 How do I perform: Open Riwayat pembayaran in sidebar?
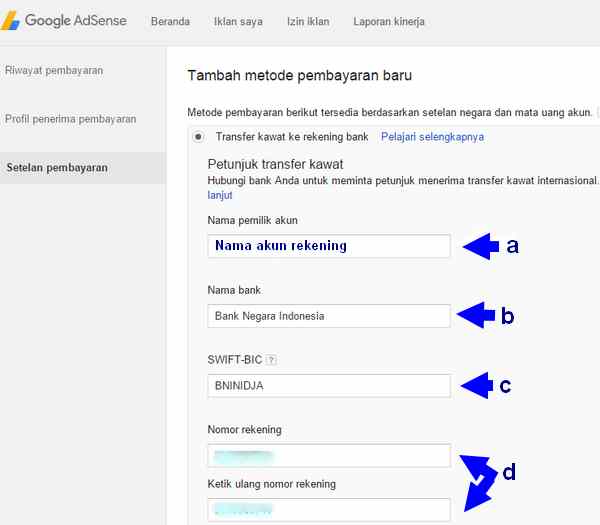point(54,70)
